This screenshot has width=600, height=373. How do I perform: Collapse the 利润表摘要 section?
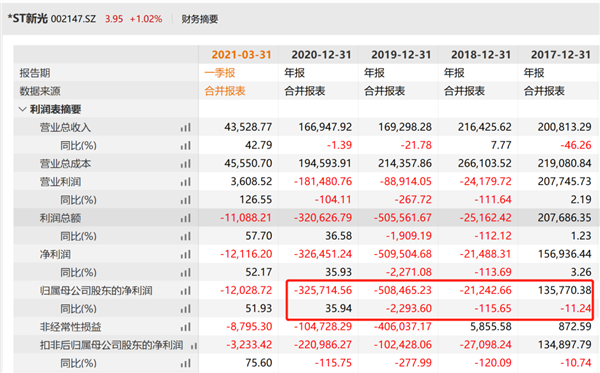(22, 109)
